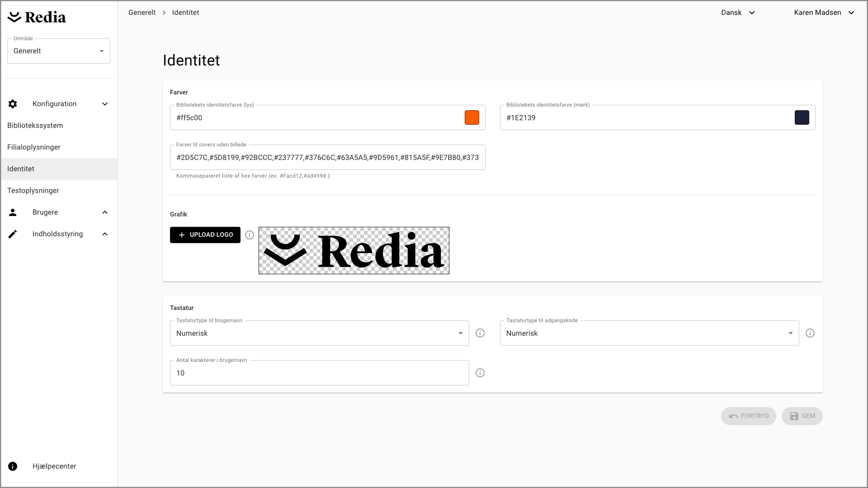Go to Bibliotekssystem page

[x=35, y=125]
